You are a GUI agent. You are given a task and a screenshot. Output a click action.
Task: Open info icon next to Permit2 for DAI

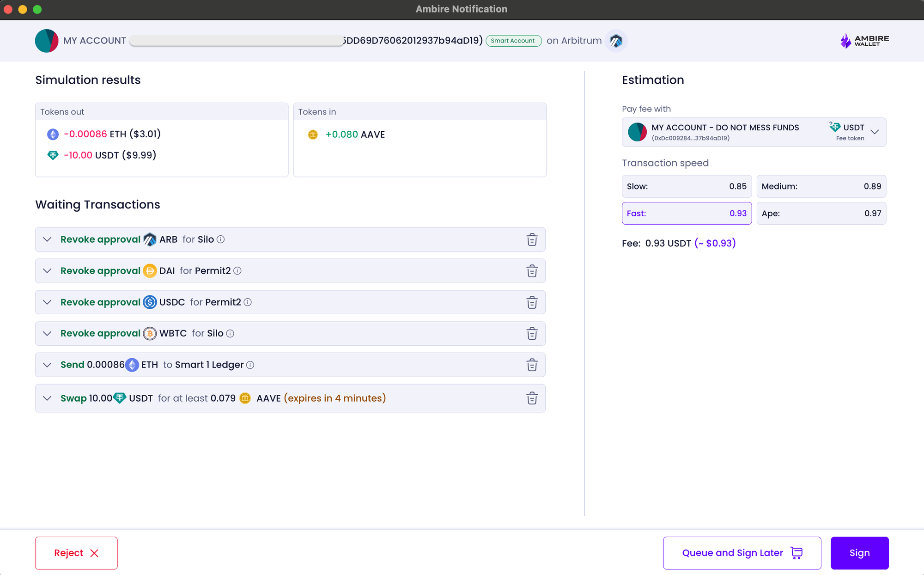[237, 271]
